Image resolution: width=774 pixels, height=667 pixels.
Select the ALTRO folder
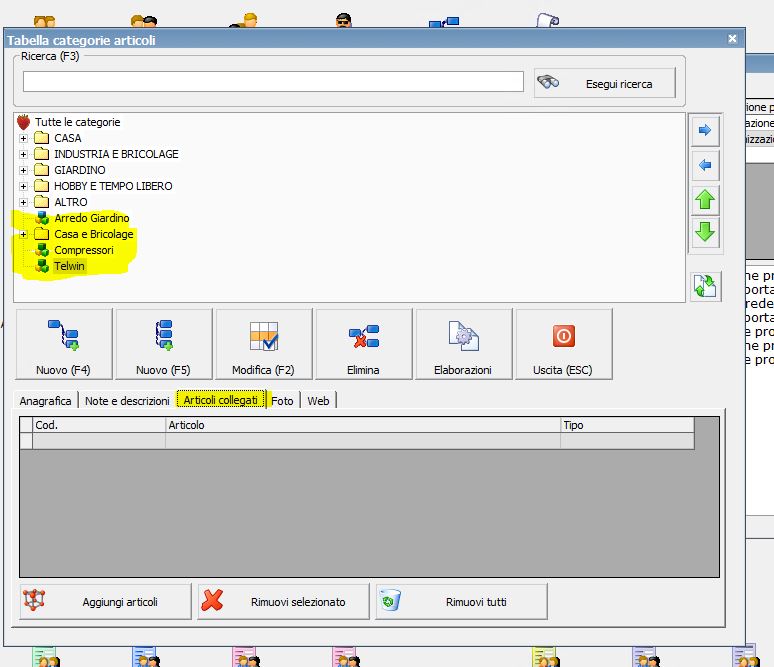coord(71,202)
